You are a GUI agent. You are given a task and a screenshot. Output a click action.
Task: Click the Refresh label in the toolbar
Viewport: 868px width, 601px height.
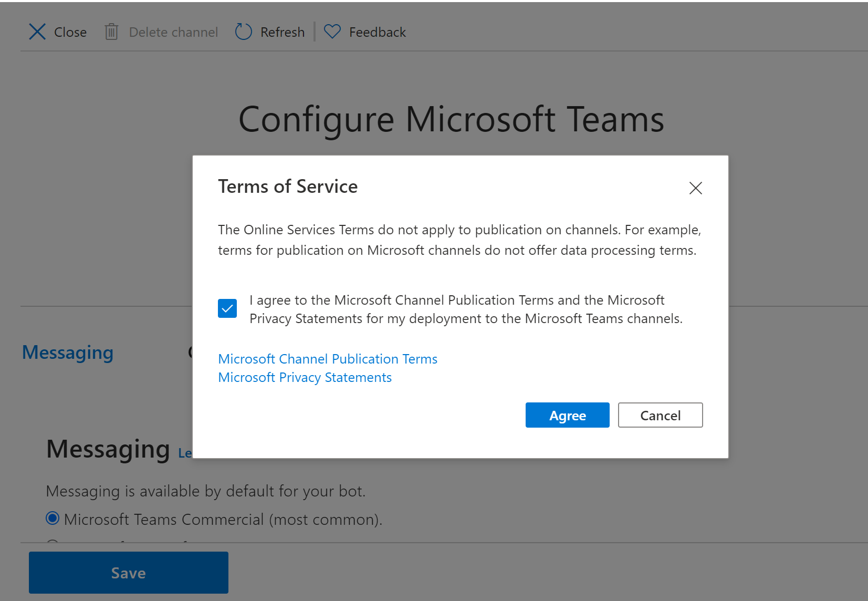coord(283,32)
